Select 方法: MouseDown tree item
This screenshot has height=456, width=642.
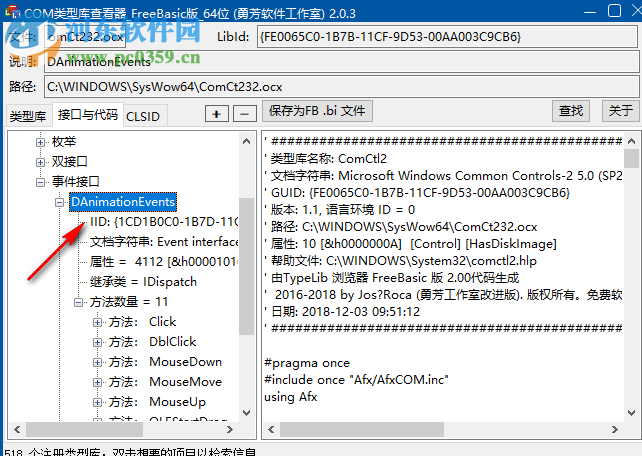(x=165, y=362)
